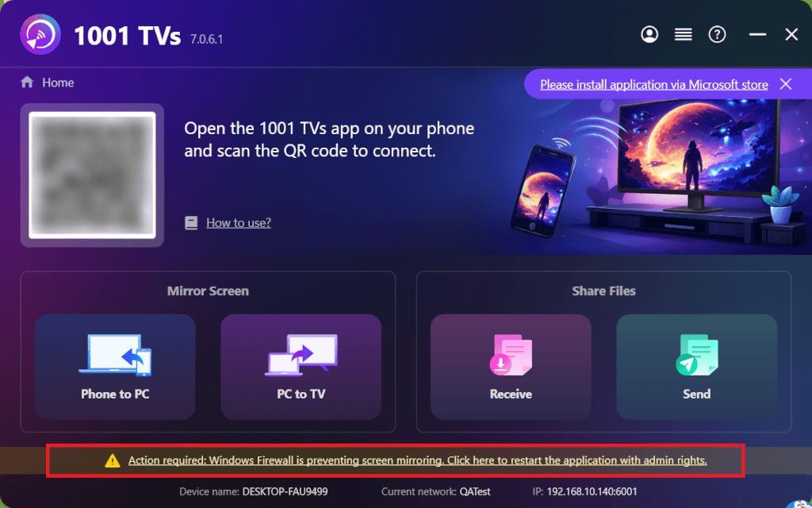Select the Phone to PC mirroring icon
The image size is (812, 508).
click(115, 355)
